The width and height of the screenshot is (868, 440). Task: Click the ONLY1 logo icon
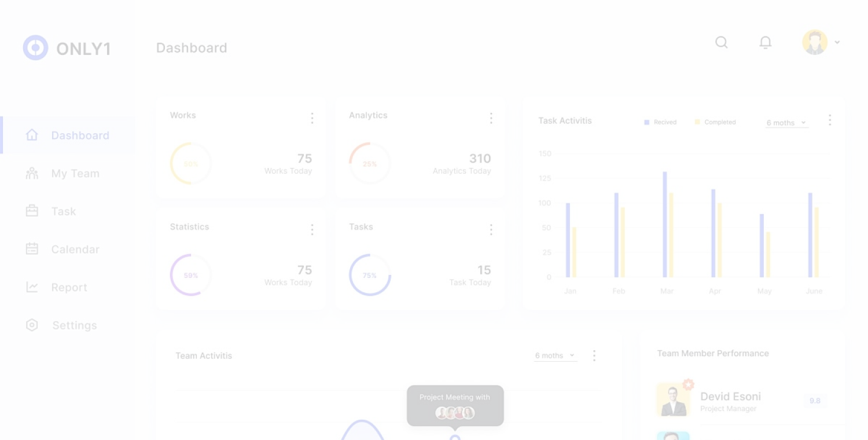(x=35, y=47)
